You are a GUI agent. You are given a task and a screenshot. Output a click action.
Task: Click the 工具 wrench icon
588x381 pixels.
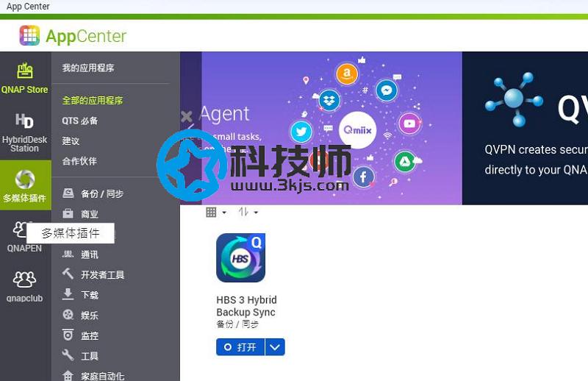(68, 355)
